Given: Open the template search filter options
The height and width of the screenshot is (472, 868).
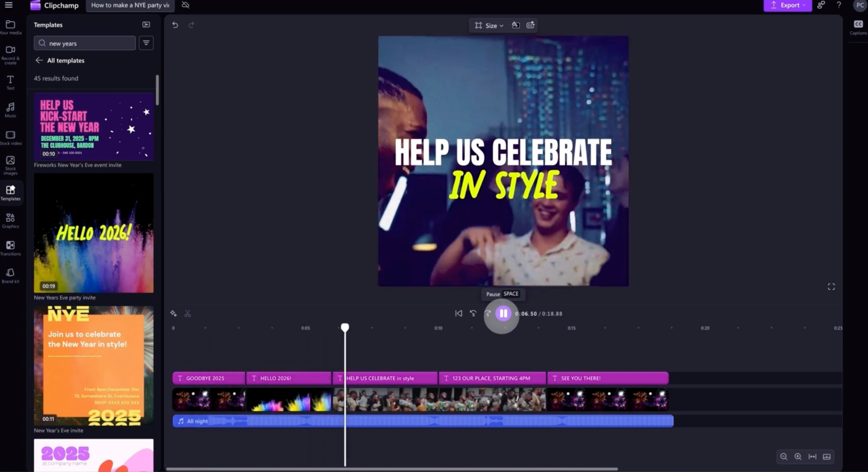Looking at the screenshot, I should [x=146, y=43].
